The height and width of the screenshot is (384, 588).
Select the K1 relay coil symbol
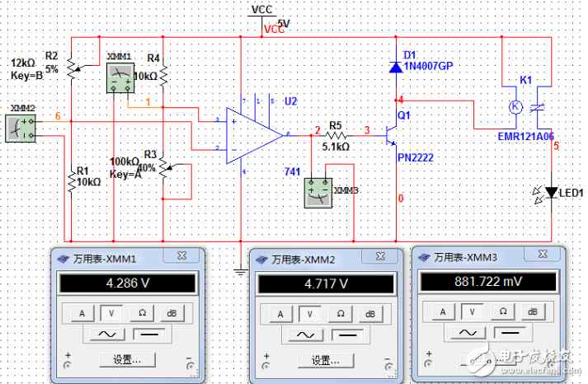[x=515, y=107]
